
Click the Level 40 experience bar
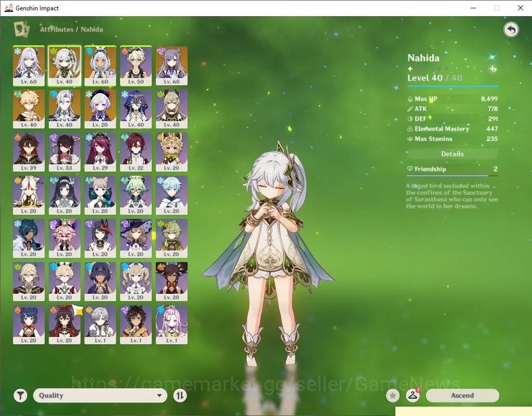click(453, 86)
